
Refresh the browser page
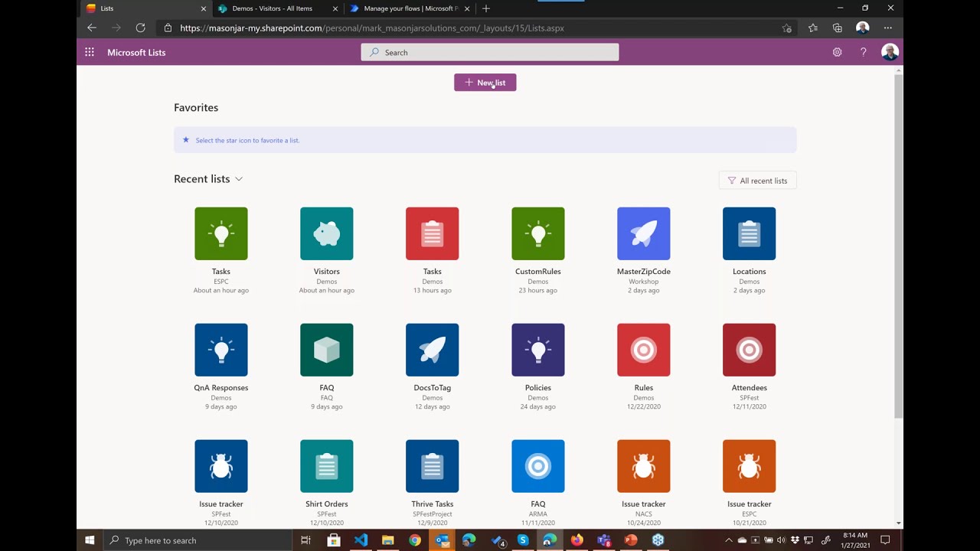(x=140, y=28)
